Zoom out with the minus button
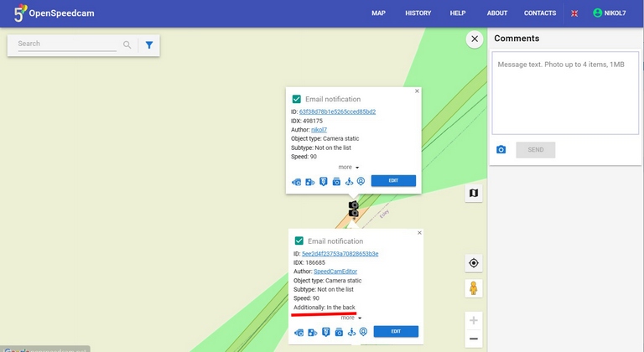644x352 pixels. (474, 339)
